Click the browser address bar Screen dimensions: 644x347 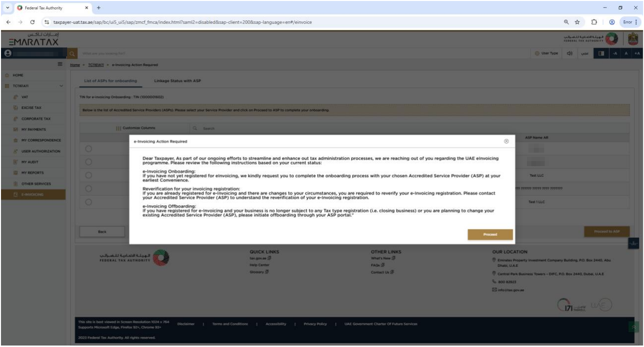(x=311, y=22)
